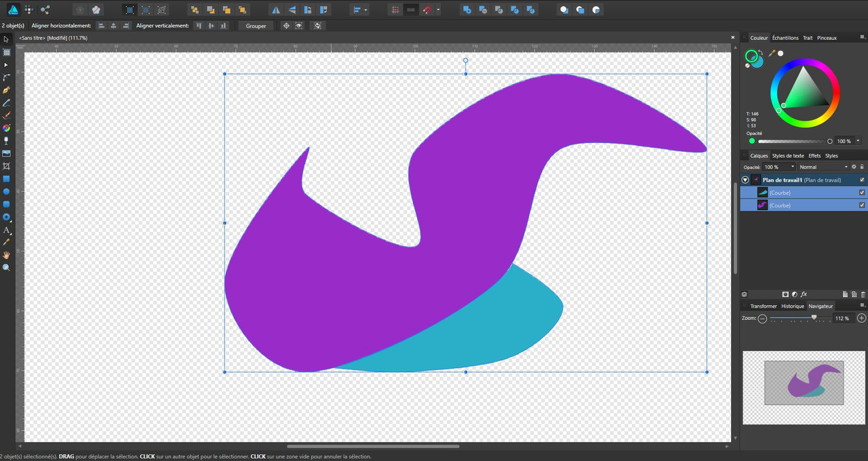Open the Normal blend mode dropdown
Viewport: 868px width, 461px height.
823,167
